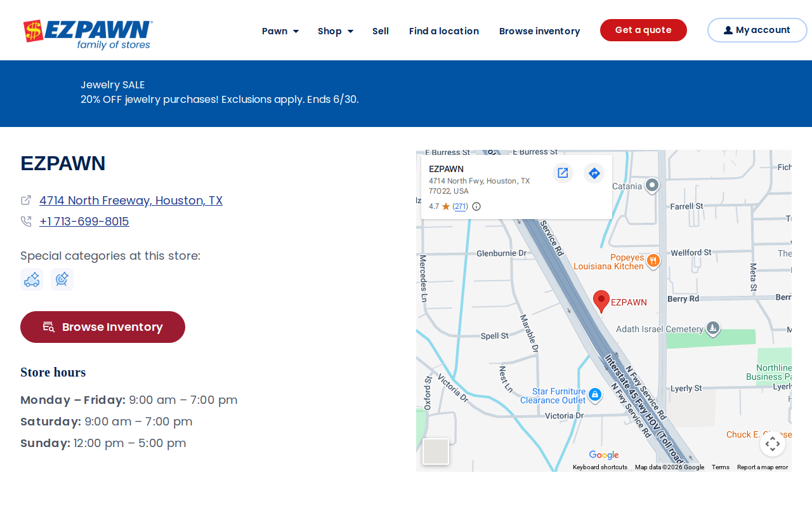Open Browse inventory in the top navigation
This screenshot has height=508, width=812.
[x=540, y=30]
